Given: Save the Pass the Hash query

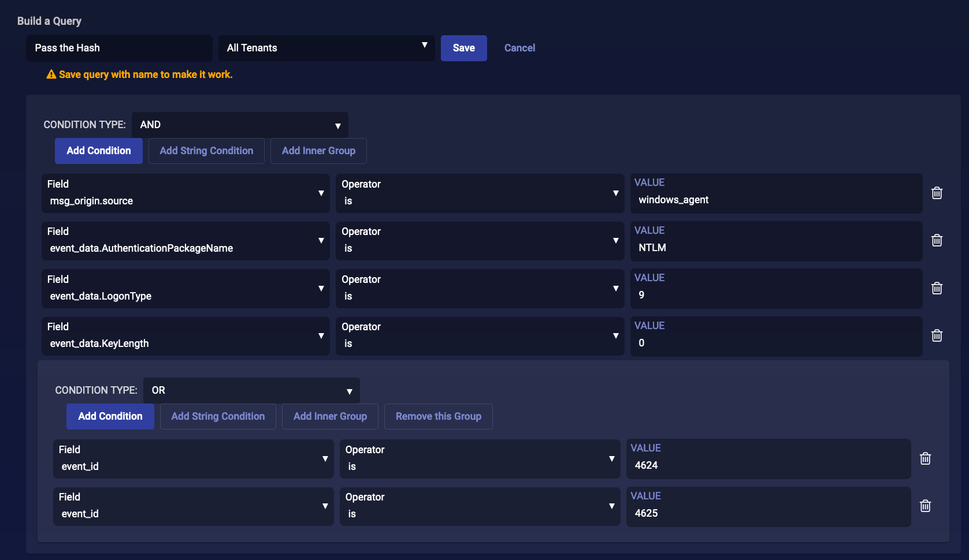Looking at the screenshot, I should pos(463,48).
